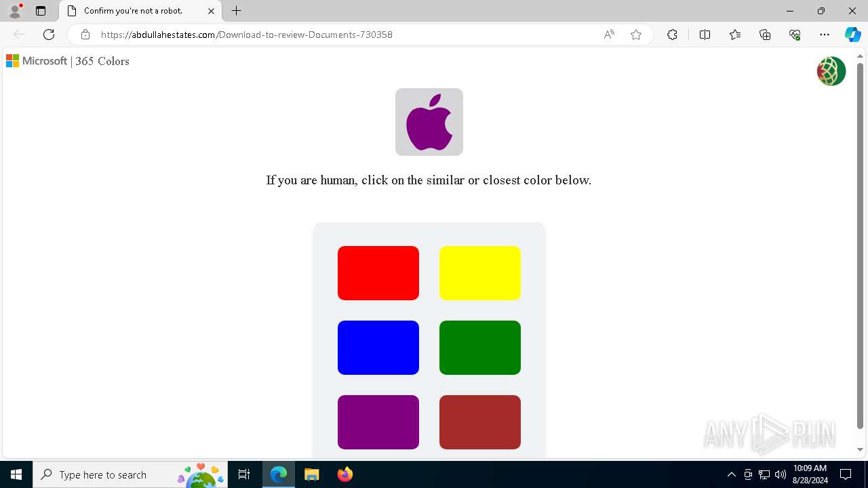Open File Explorer from taskbar
This screenshot has width=868, height=488.
click(311, 474)
